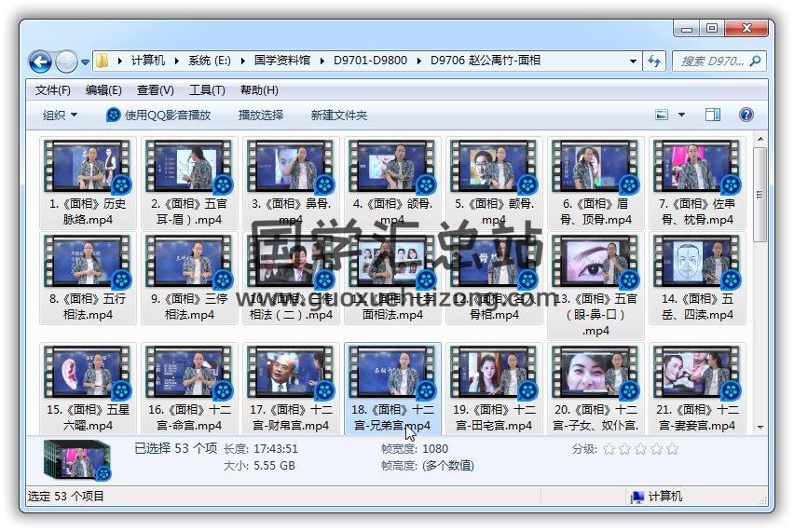Viewport: 794px width, 532px height.
Task: Click the scrollbar up arrow
Action: pos(760,139)
